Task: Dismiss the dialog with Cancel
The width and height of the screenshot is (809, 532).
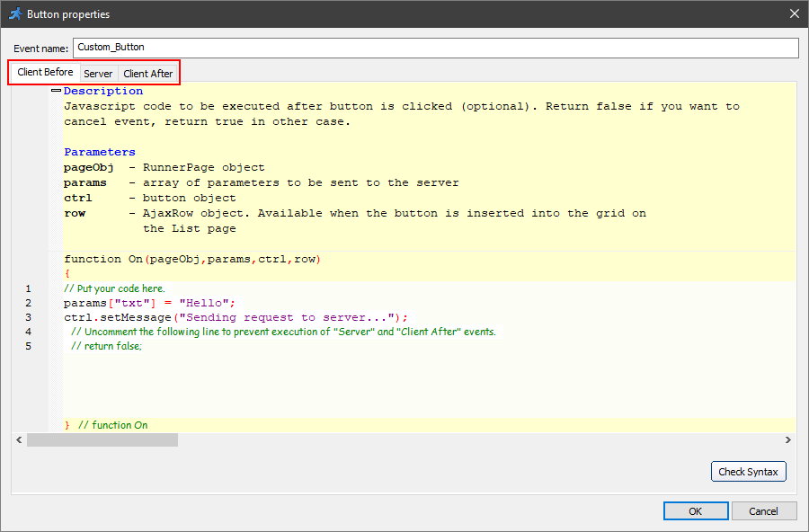Action: [x=764, y=510]
